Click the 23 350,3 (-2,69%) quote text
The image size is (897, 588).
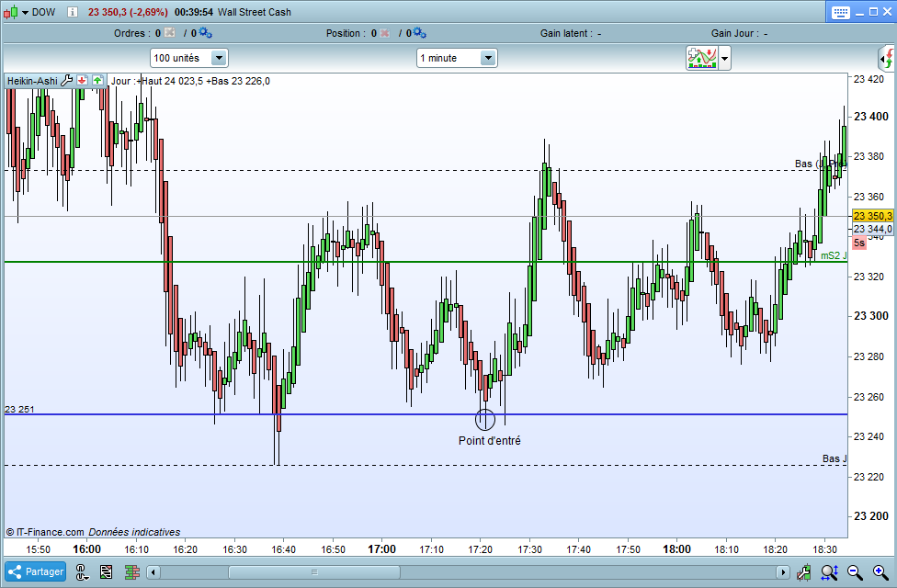point(128,12)
